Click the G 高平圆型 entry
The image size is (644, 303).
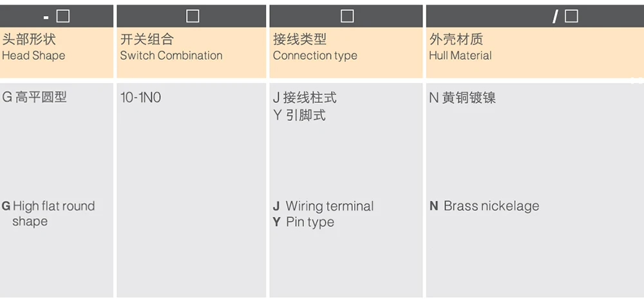pos(35,98)
